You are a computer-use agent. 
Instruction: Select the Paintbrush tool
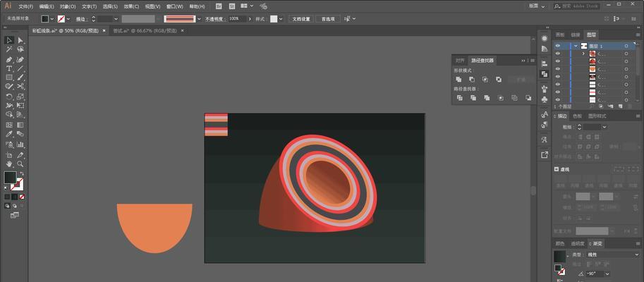coord(20,77)
